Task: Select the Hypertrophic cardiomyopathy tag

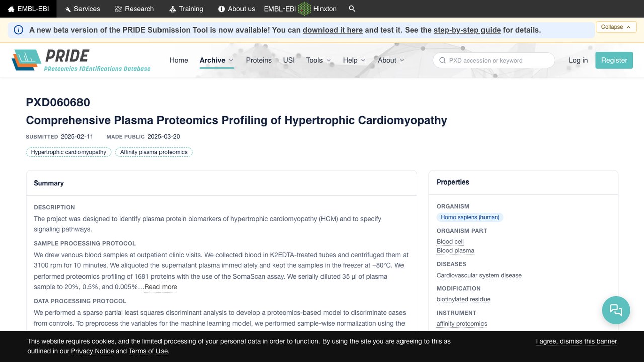Action: (x=68, y=152)
